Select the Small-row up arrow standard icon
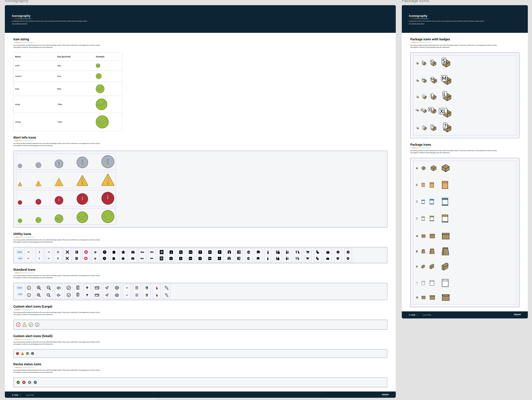This screenshot has width=532, height=400. [x=87, y=295]
